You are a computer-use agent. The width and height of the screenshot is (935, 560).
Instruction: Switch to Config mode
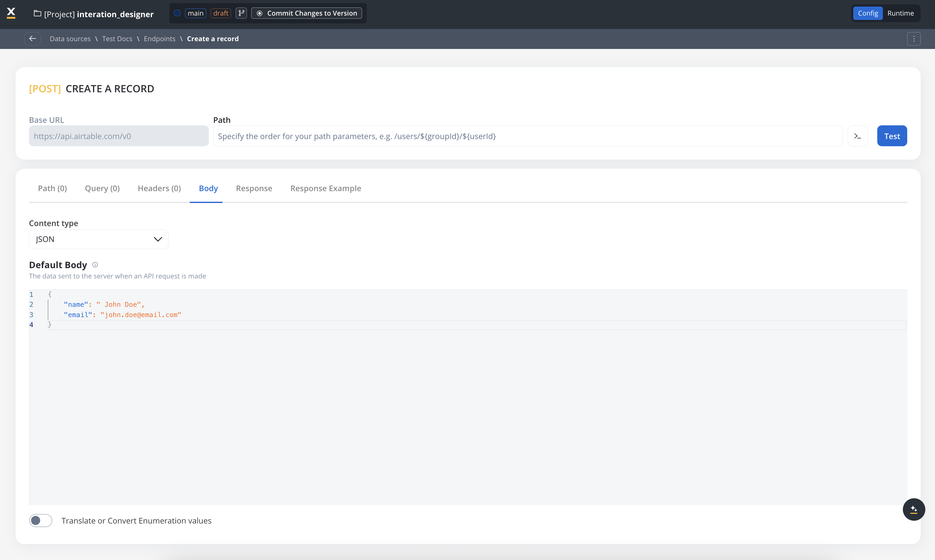867,13
